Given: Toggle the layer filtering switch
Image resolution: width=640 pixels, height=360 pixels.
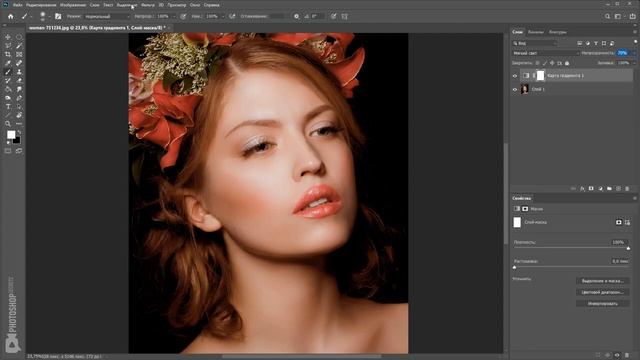Looking at the screenshot, I should click(x=636, y=42).
